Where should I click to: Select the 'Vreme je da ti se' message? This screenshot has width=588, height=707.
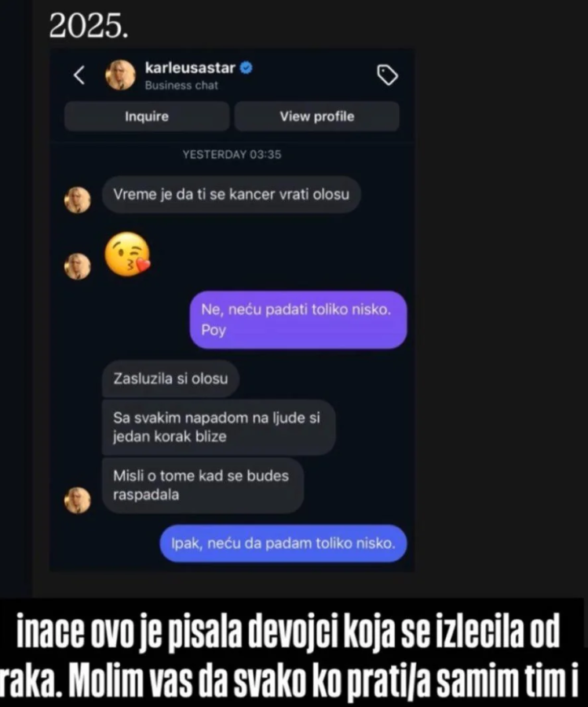point(231,194)
